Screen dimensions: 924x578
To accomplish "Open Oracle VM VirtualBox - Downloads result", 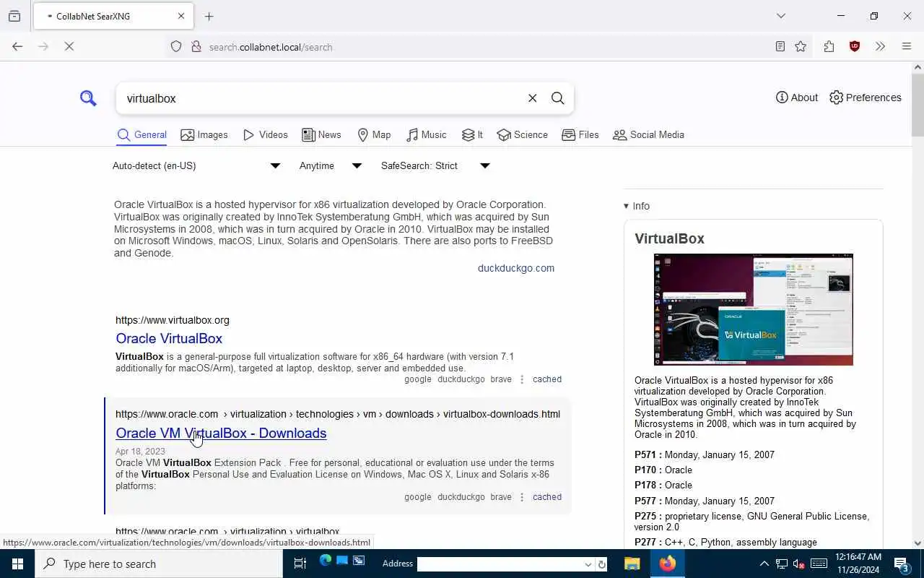I will tap(221, 433).
